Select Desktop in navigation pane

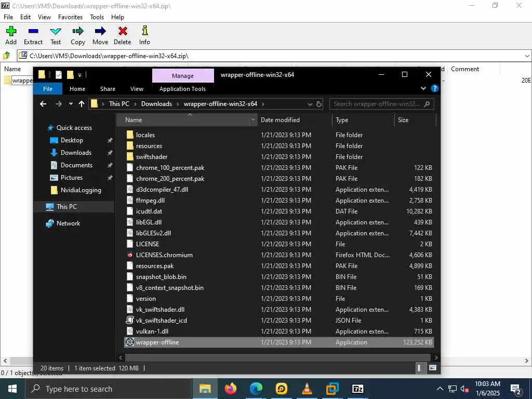pos(72,140)
